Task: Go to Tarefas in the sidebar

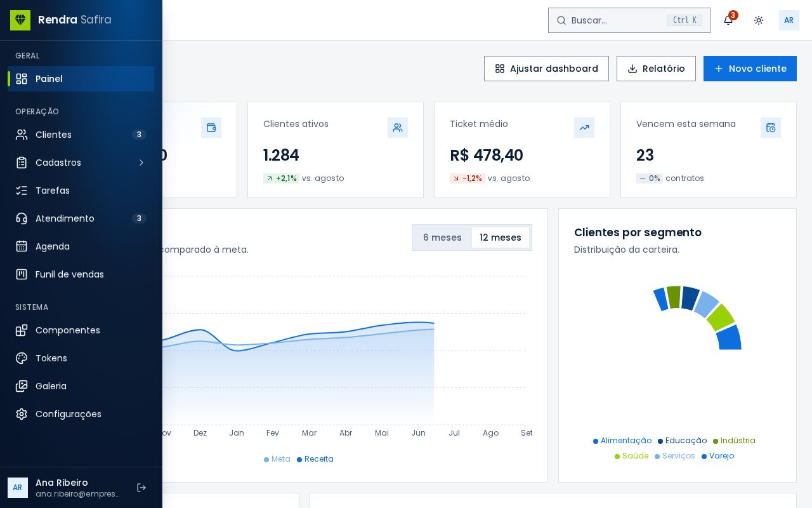Action: [81, 190]
